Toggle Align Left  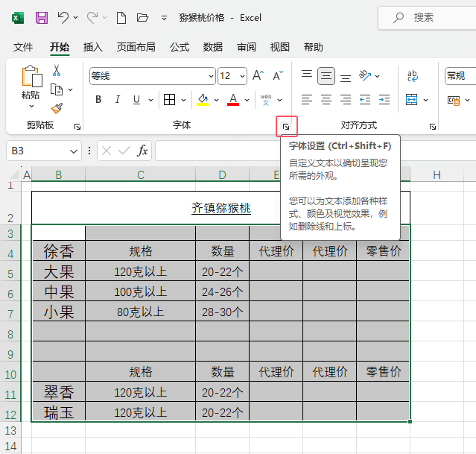pyautogui.click(x=307, y=99)
